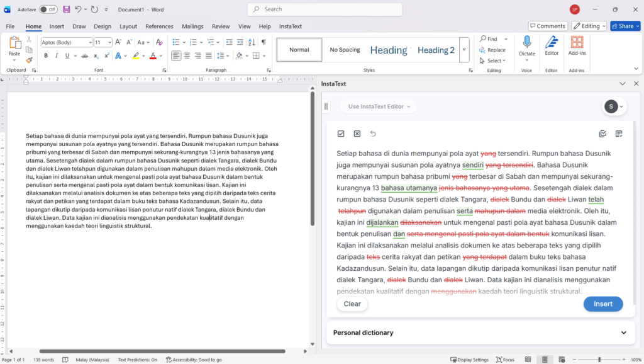Toggle the AutoSave switch
644x364 pixels.
[48, 9]
